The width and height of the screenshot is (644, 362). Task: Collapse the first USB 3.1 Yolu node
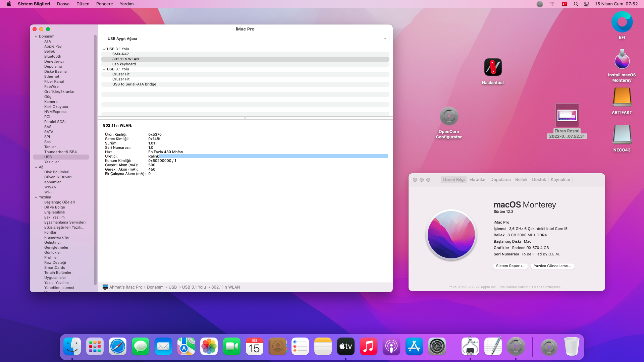click(x=104, y=49)
